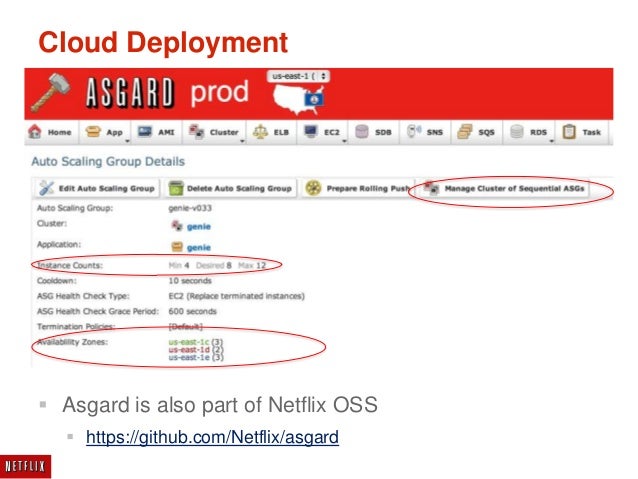The image size is (638, 479).
Task: Open the SDB menu item
Action: coord(374,132)
